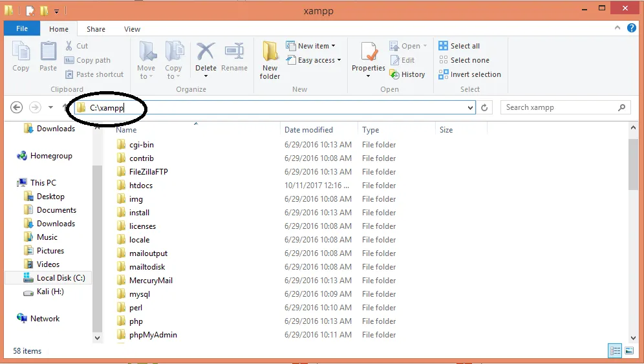Open Videos in navigation pane
The width and height of the screenshot is (644, 364).
point(41,264)
